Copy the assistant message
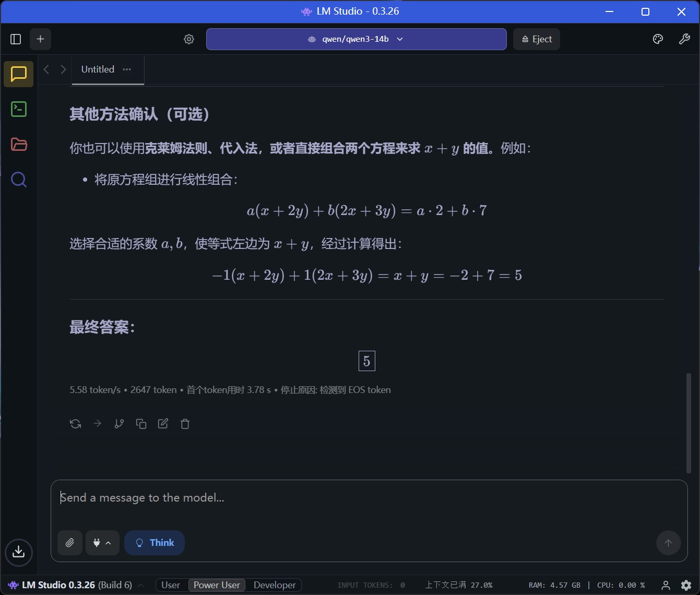This screenshot has width=700, height=595. tap(141, 424)
